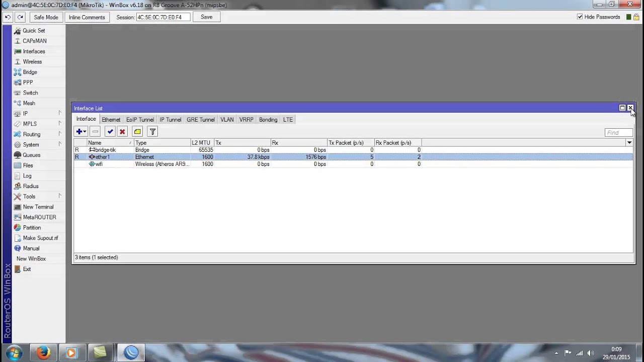Sort by the Tx Packet (p/s) column header
Screen dimensions: 644x362
click(351, 143)
